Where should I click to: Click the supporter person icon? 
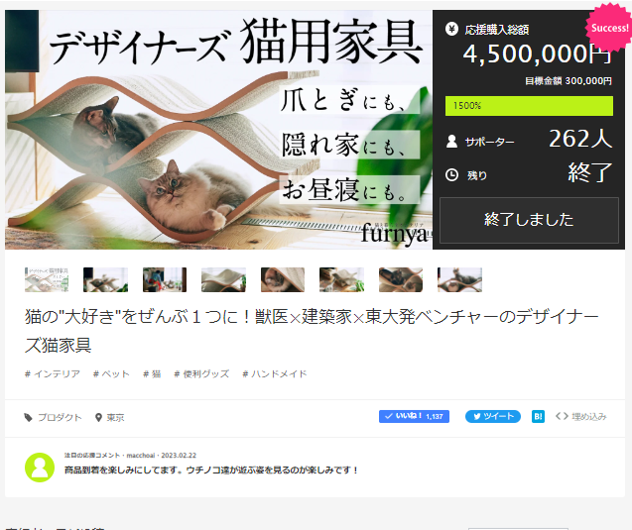(452, 141)
